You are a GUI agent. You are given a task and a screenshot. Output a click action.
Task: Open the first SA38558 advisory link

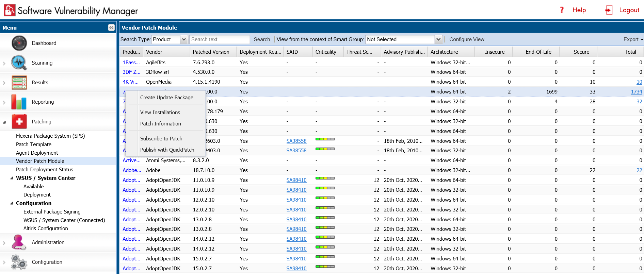(x=296, y=141)
